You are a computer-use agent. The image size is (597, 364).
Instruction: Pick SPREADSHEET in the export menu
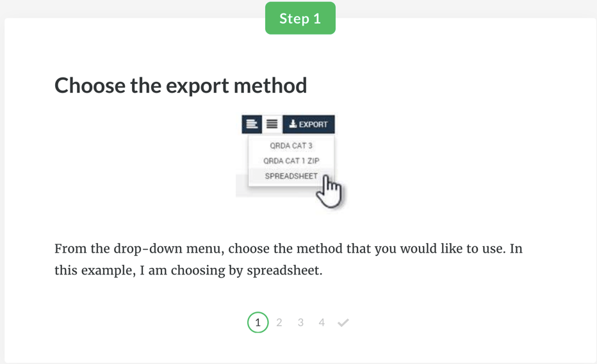(x=291, y=176)
